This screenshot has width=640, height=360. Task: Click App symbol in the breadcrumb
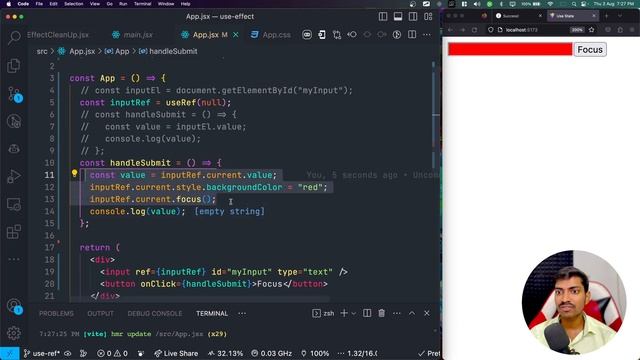[122, 51]
